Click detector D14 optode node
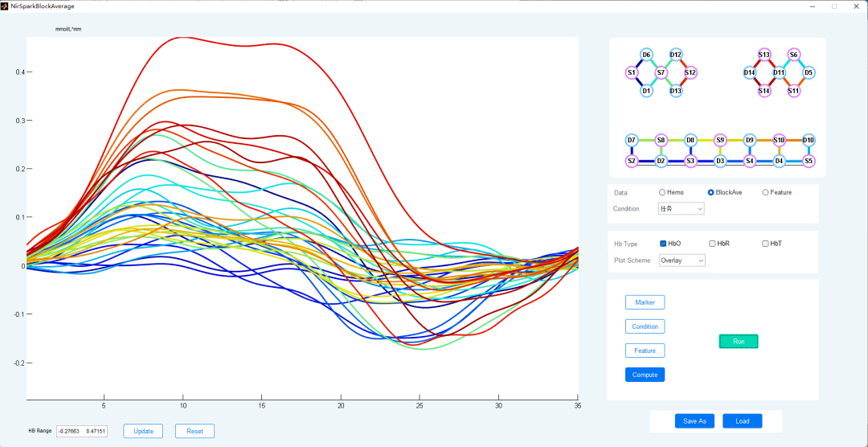Screen dimensions: 868x447 [x=749, y=72]
